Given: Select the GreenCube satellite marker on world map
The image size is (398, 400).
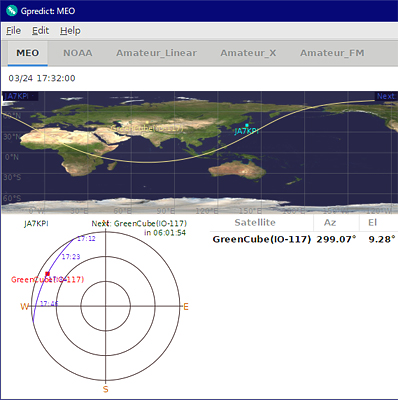Looking at the screenshot, I should (x=147, y=123).
